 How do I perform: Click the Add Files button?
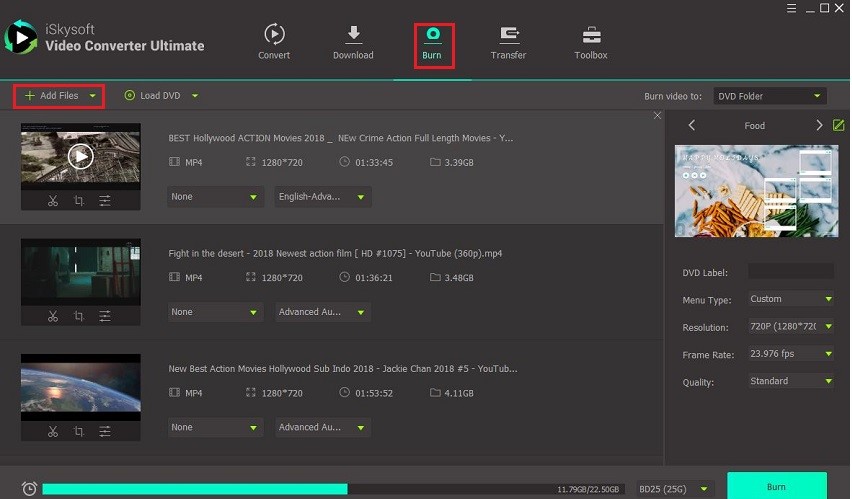[x=59, y=96]
